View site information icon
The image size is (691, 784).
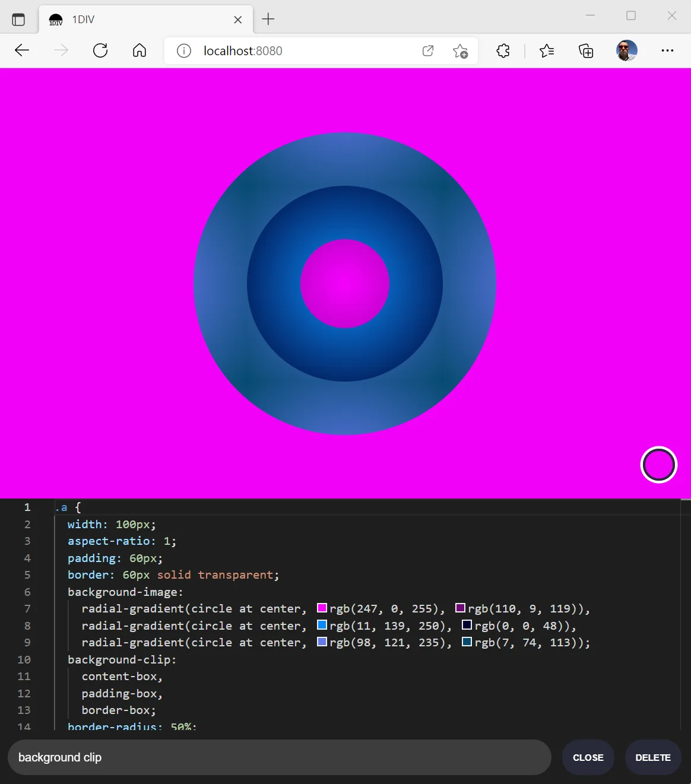pyautogui.click(x=184, y=51)
